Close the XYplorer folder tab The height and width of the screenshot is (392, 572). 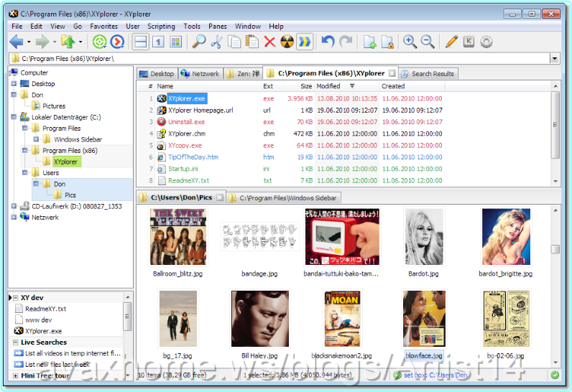pos(392,73)
